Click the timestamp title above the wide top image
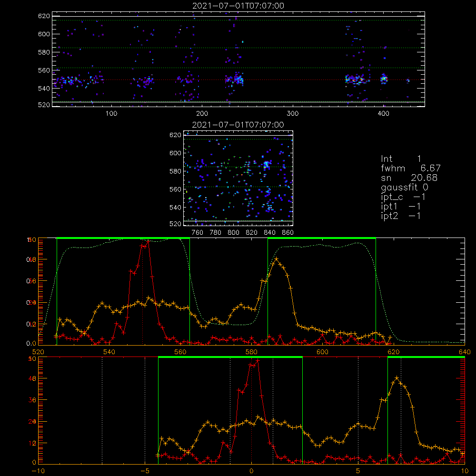The height and width of the screenshot is (476, 476). (x=238, y=6)
